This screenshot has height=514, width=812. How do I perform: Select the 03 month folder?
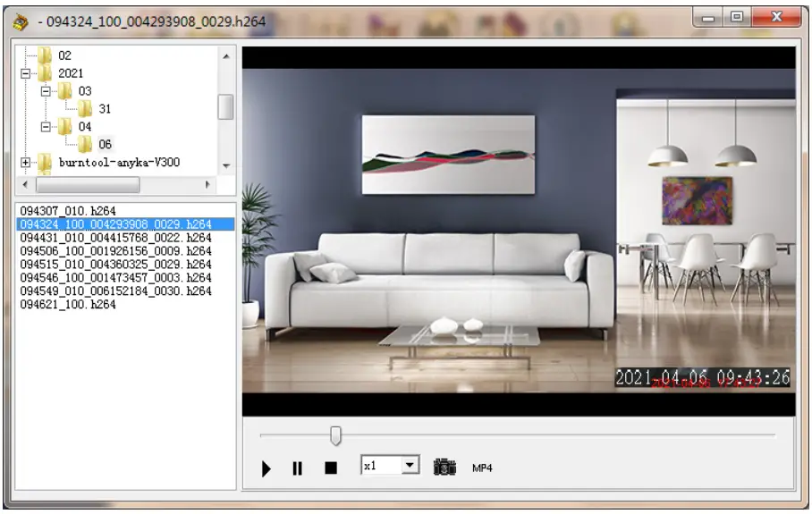point(85,91)
